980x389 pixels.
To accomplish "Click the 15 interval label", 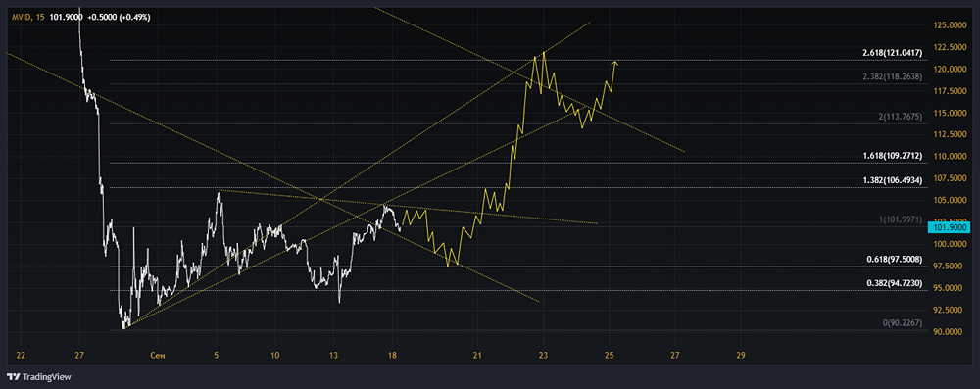I will (x=40, y=17).
